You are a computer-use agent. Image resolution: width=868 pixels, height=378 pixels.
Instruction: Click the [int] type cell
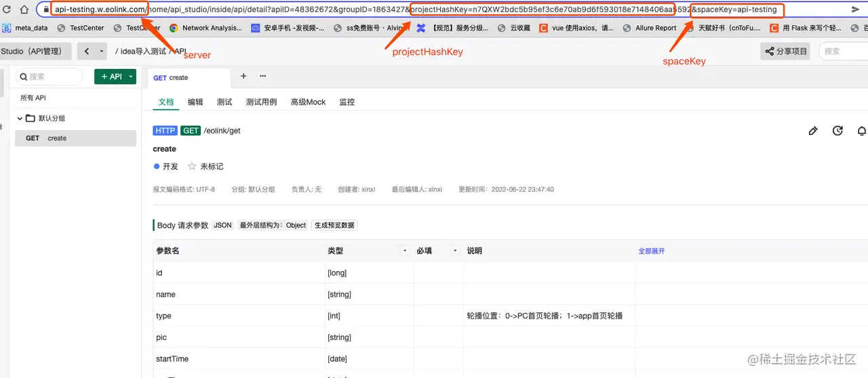(x=334, y=316)
